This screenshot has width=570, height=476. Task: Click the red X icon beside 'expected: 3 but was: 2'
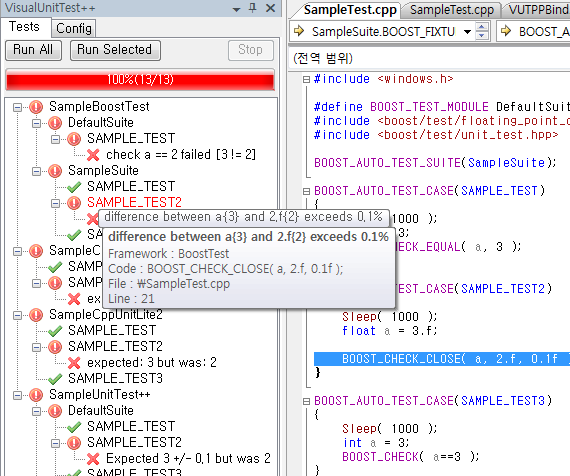(74, 363)
